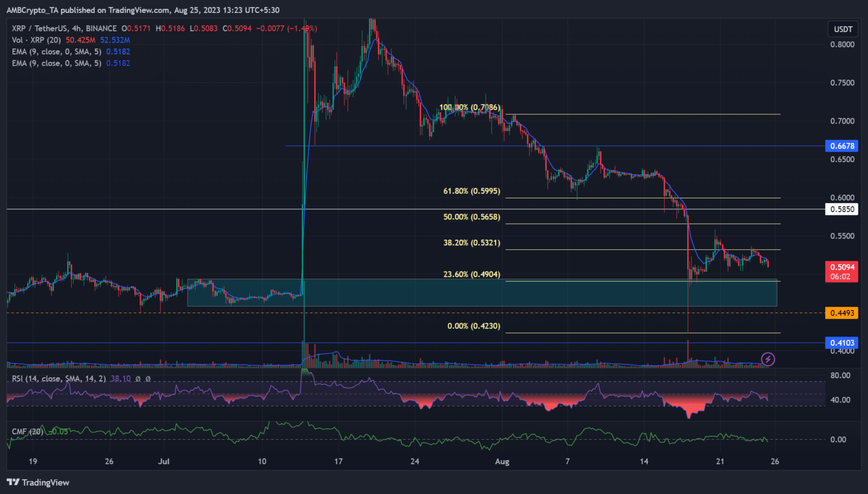Click the red 0.5094 current price label
Screen dimensions: 868x494
point(841,267)
